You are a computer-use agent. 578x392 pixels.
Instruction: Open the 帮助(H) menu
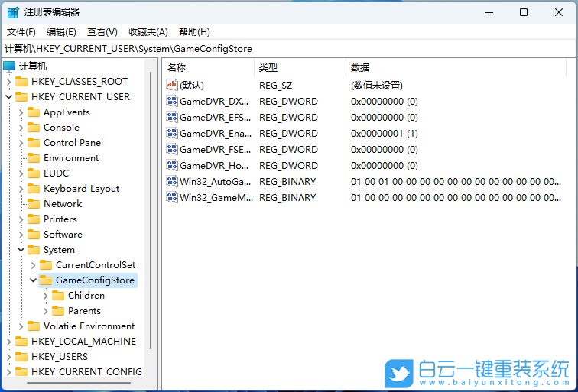[194, 32]
